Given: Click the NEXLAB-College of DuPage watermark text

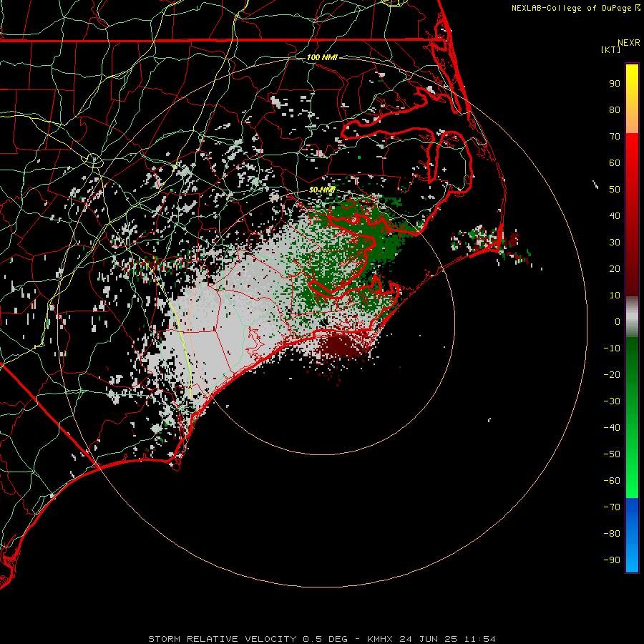Looking at the screenshot, I should click(x=575, y=8).
